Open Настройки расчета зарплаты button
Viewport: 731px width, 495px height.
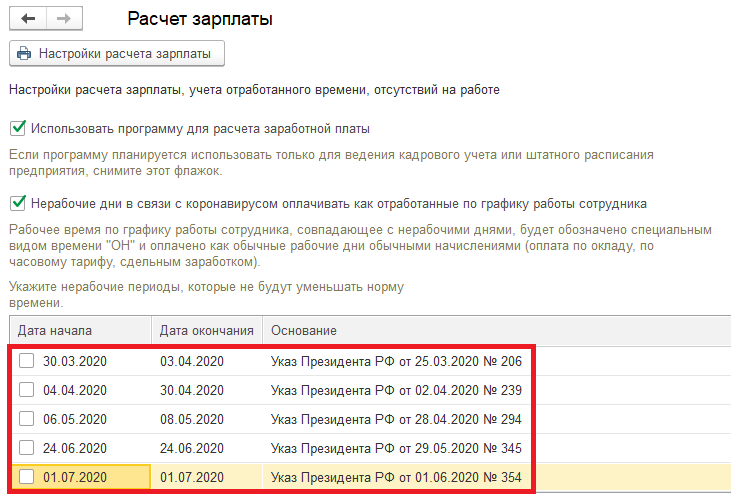117,54
